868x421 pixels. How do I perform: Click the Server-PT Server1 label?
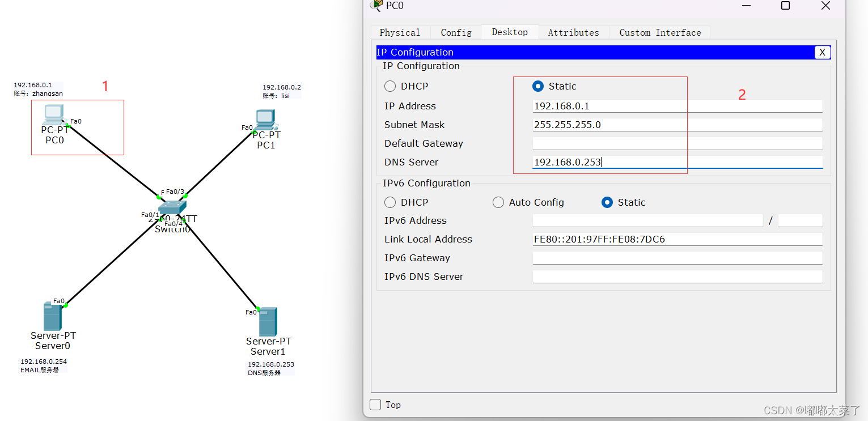269,346
